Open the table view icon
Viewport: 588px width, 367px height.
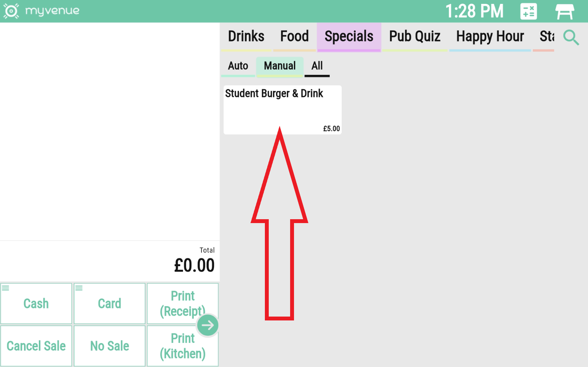pyautogui.click(x=564, y=11)
